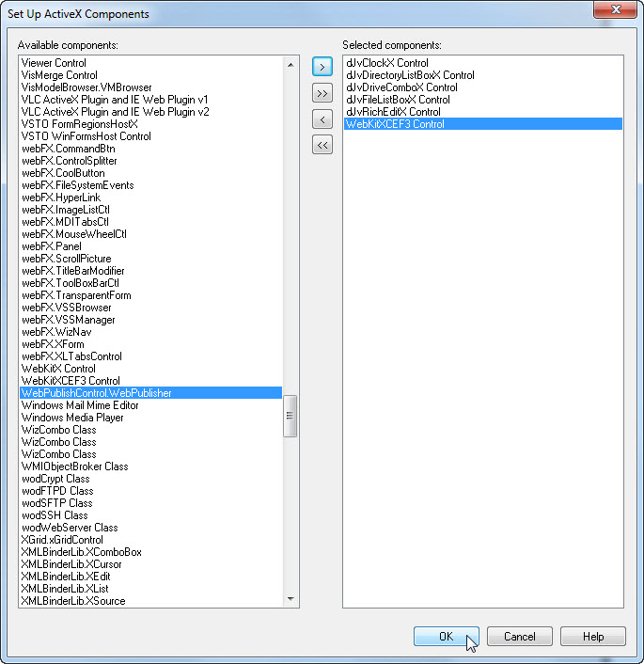Select wodWebServer Class
This screenshot has width=644, height=664.
[x=150, y=528]
